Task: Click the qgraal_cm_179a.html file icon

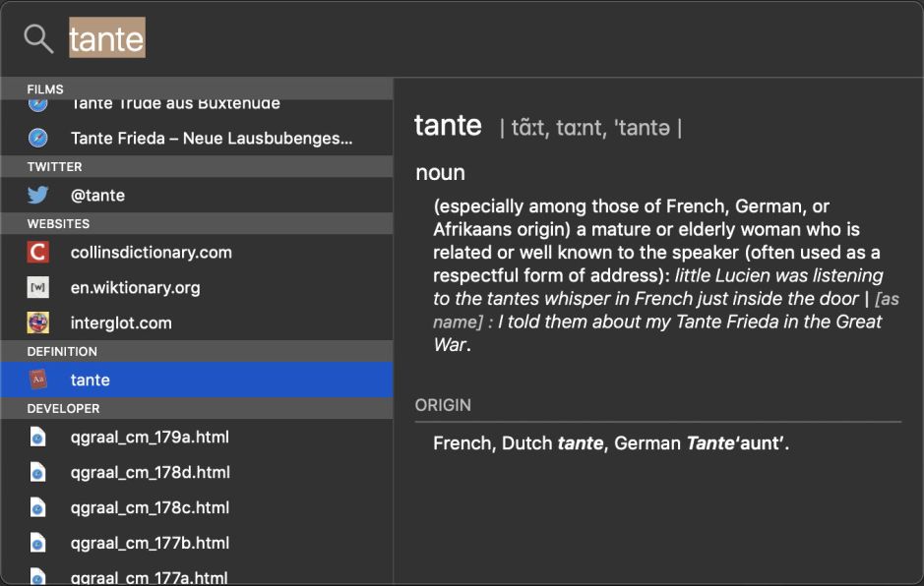Action: click(38, 438)
